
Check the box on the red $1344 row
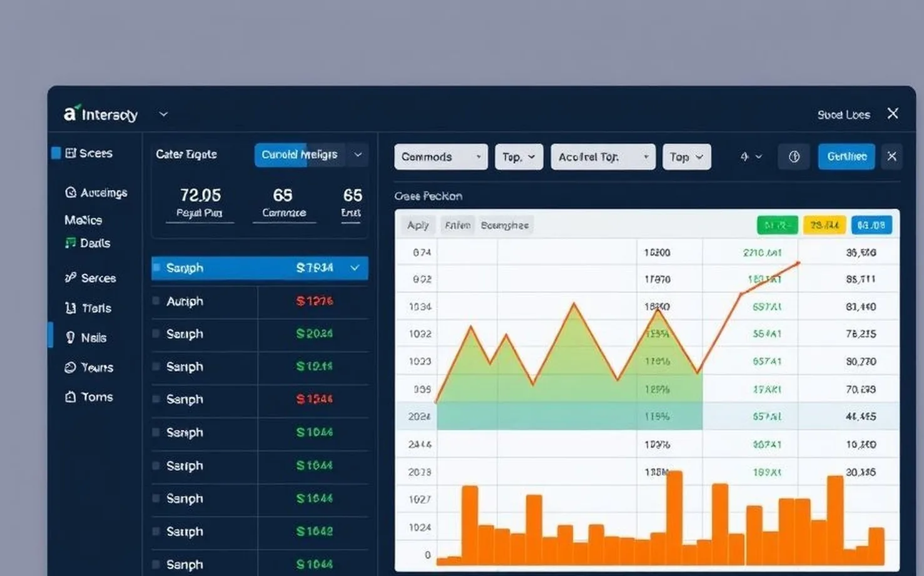click(156, 399)
